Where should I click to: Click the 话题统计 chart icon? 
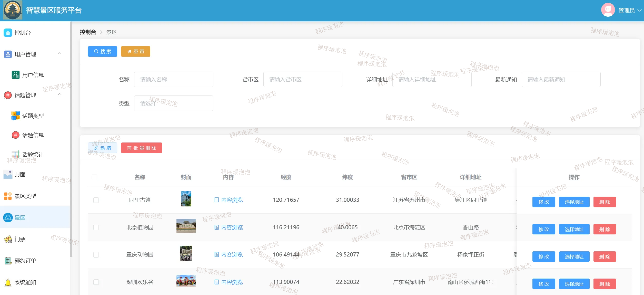(16, 154)
